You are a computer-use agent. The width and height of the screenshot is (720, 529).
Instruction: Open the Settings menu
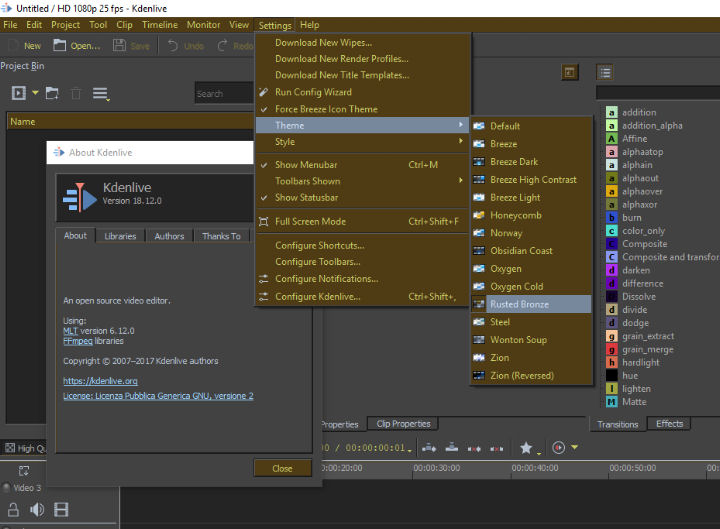pyautogui.click(x=275, y=25)
